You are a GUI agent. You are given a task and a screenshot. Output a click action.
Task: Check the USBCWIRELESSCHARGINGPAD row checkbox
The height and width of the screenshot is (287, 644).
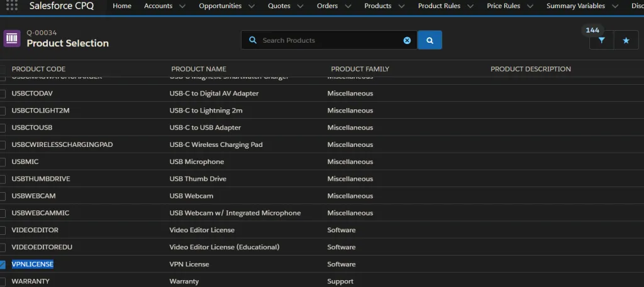click(x=2, y=145)
